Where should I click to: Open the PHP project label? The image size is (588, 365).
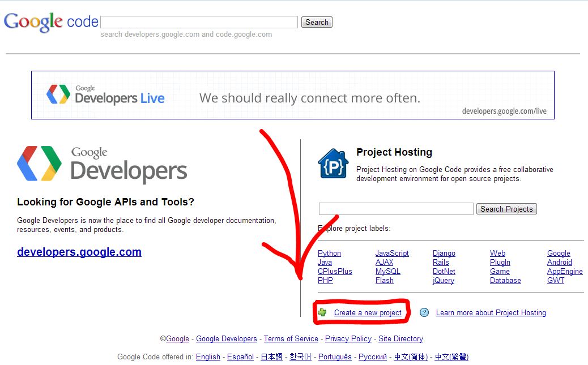[x=325, y=280]
